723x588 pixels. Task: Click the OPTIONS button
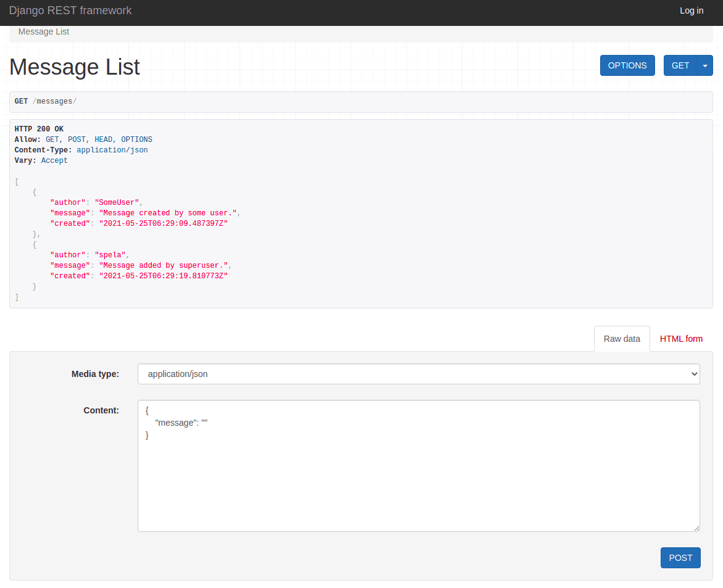627,65
